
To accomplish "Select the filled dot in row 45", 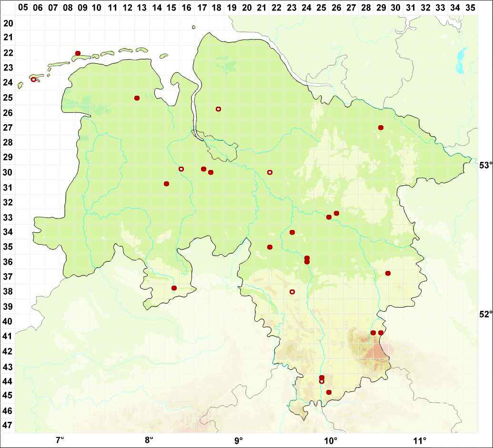I will 329,392.
